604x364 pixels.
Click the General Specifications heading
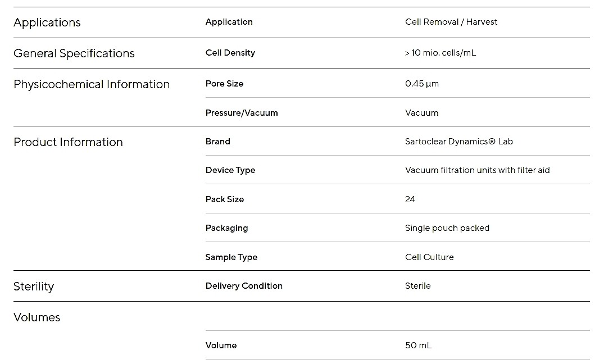(74, 53)
